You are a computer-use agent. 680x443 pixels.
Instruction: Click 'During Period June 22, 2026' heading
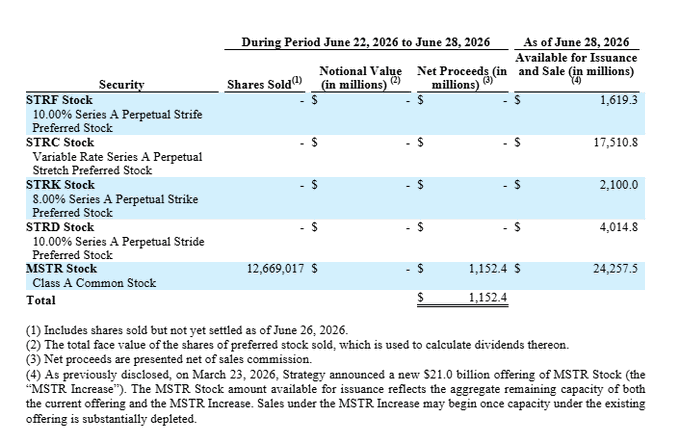point(366,42)
